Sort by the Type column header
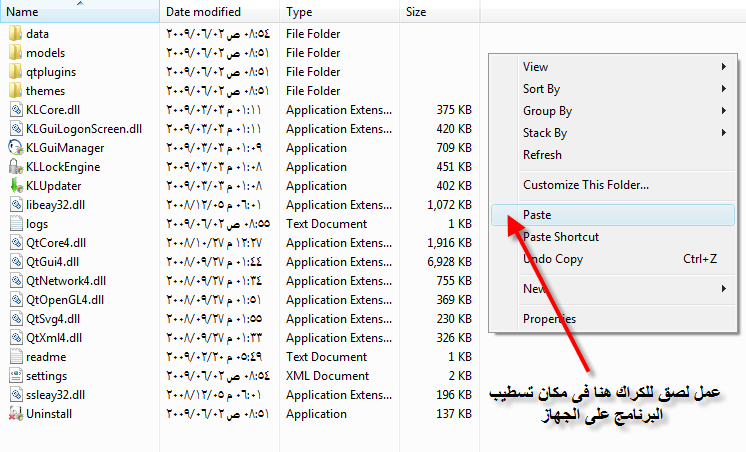Viewport: 746px width, 452px height. click(340, 11)
